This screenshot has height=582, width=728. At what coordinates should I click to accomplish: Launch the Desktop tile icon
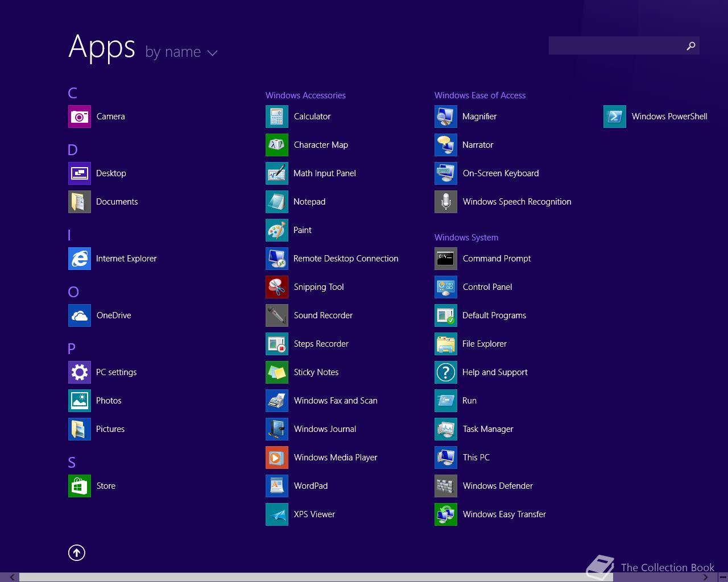coord(80,173)
